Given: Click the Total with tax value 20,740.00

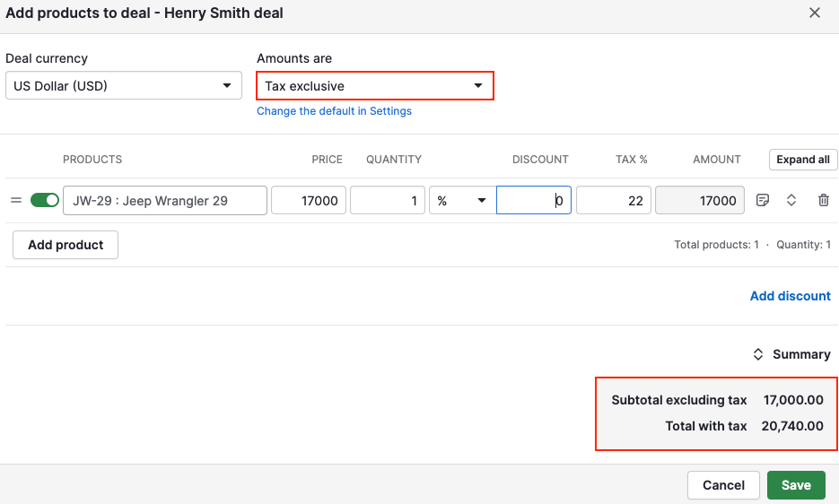Looking at the screenshot, I should click(x=792, y=426).
